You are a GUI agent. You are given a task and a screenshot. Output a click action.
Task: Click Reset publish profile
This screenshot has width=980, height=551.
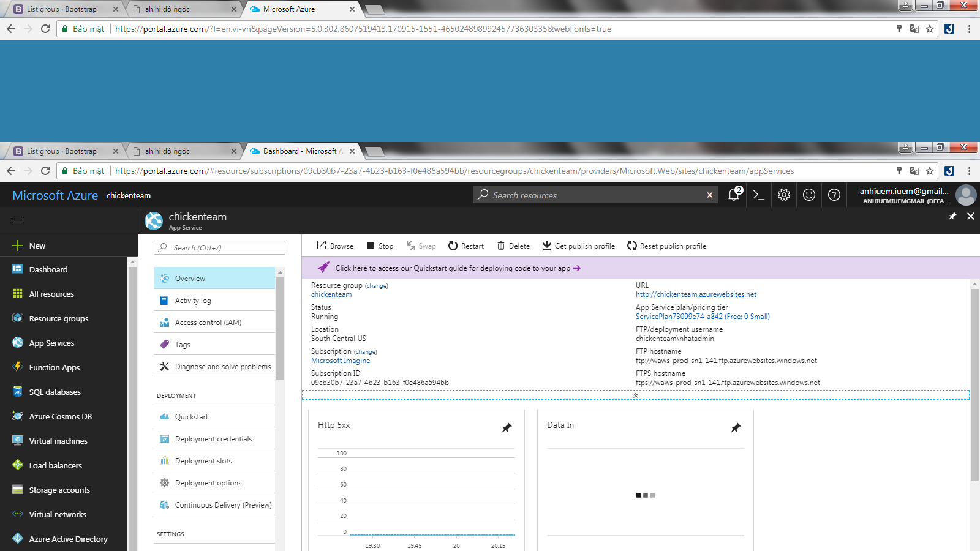[x=666, y=246]
